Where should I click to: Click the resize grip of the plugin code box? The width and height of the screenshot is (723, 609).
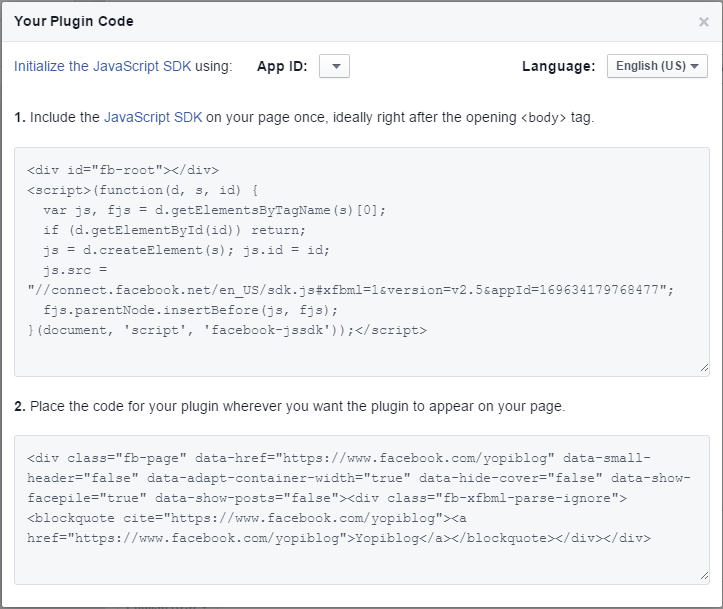(704, 575)
